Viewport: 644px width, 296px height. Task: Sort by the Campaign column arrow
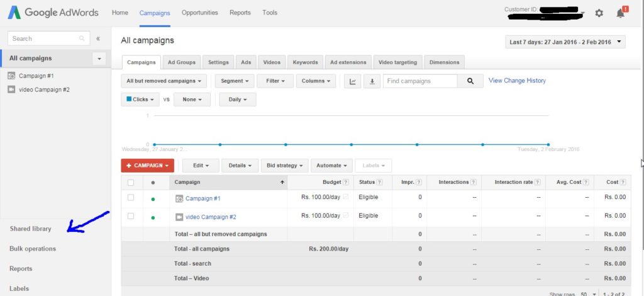tap(282, 182)
